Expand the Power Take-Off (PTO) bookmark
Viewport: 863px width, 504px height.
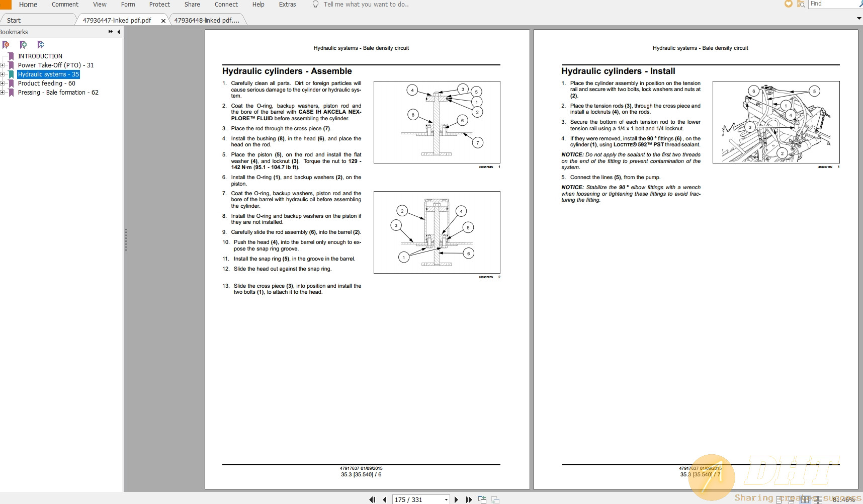[4, 65]
